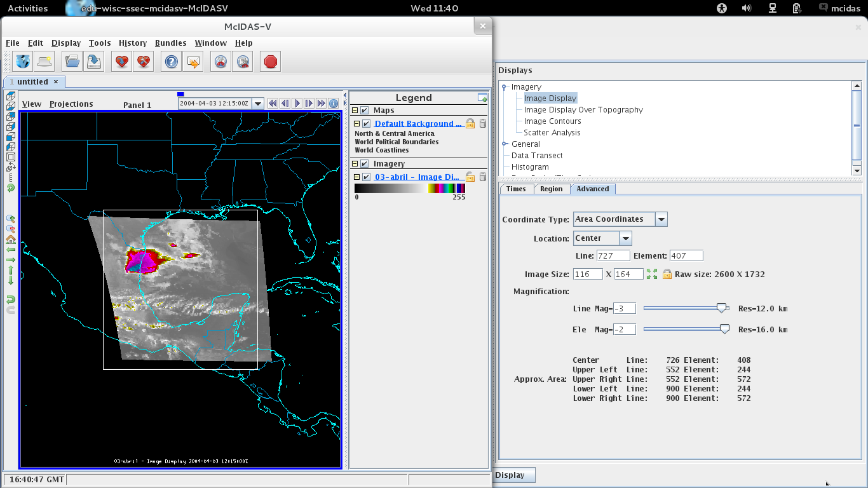Click the zoom in magnifier icon
The height and width of the screenshot is (488, 868).
click(11, 218)
